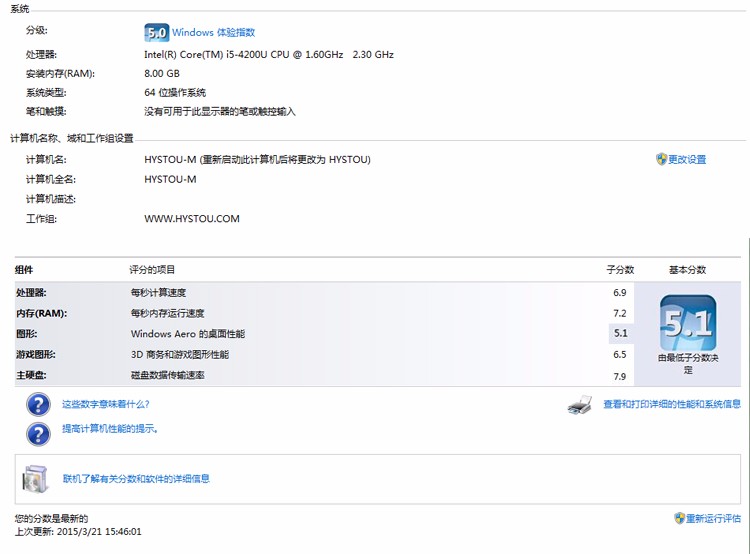The image size is (750, 554).
Task: Click the 由最低子分数决定 caption
Action: click(x=688, y=364)
